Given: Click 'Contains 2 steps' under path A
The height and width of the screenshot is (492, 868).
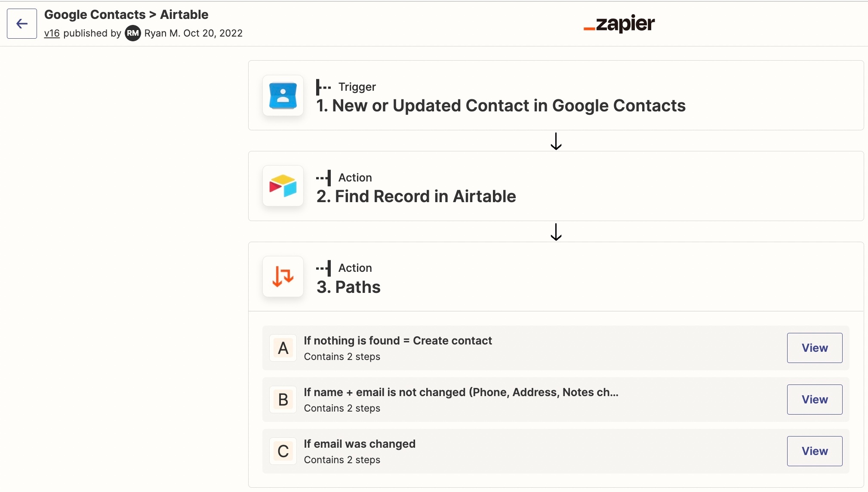Looking at the screenshot, I should coord(342,357).
